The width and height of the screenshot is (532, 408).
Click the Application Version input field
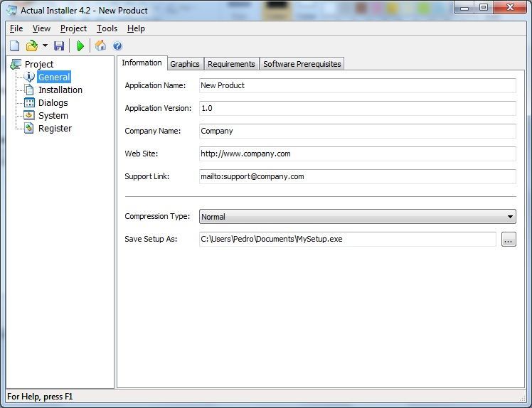click(x=358, y=108)
